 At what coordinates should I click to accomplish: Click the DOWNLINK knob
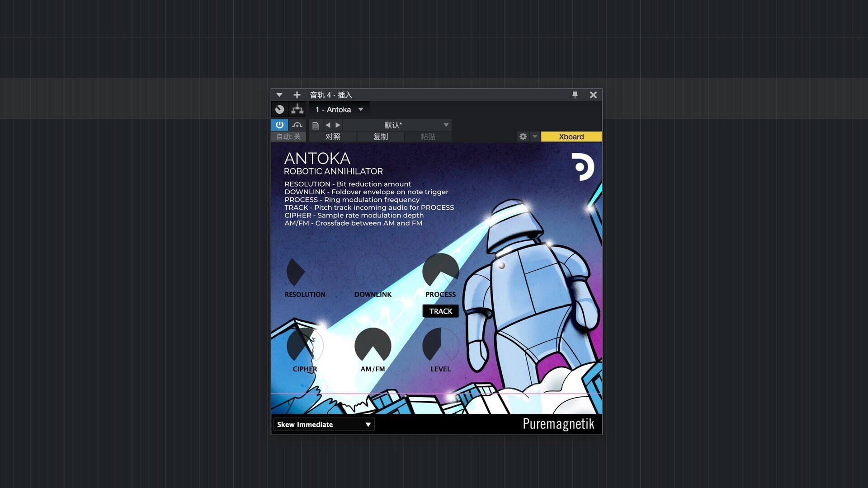[x=373, y=272]
